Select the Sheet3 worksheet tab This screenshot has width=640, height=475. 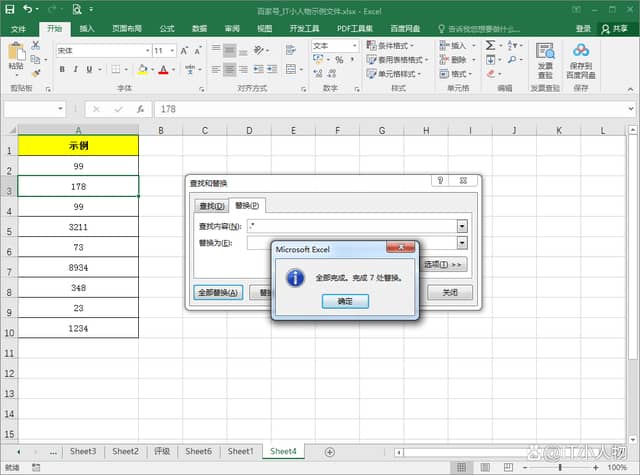[x=82, y=452]
